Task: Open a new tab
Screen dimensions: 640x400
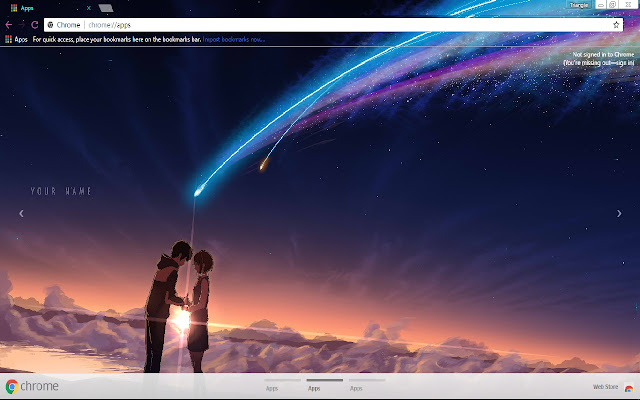Action: coord(106,8)
